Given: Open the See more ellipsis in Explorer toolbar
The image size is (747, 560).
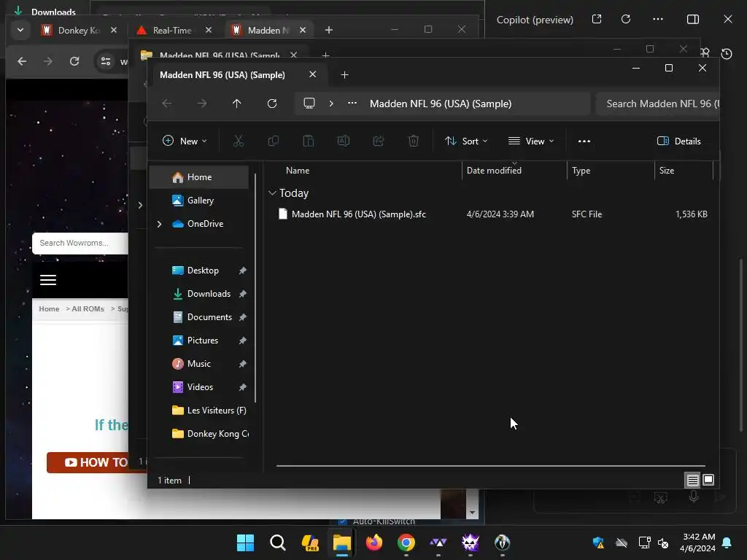Looking at the screenshot, I should [584, 141].
